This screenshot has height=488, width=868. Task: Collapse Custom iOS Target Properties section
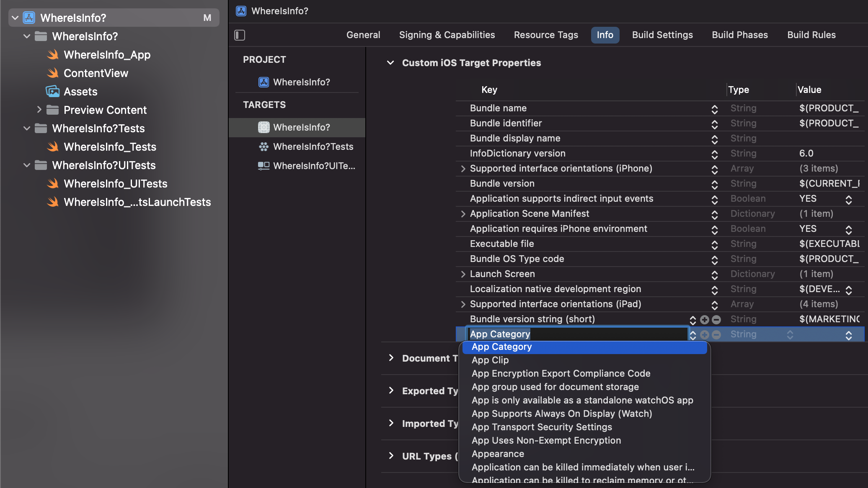coord(390,63)
